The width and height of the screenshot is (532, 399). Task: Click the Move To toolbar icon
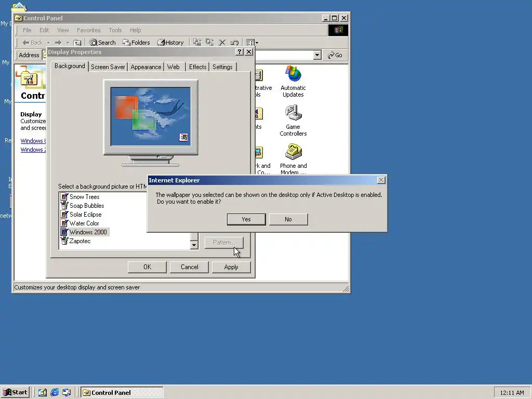(x=197, y=43)
